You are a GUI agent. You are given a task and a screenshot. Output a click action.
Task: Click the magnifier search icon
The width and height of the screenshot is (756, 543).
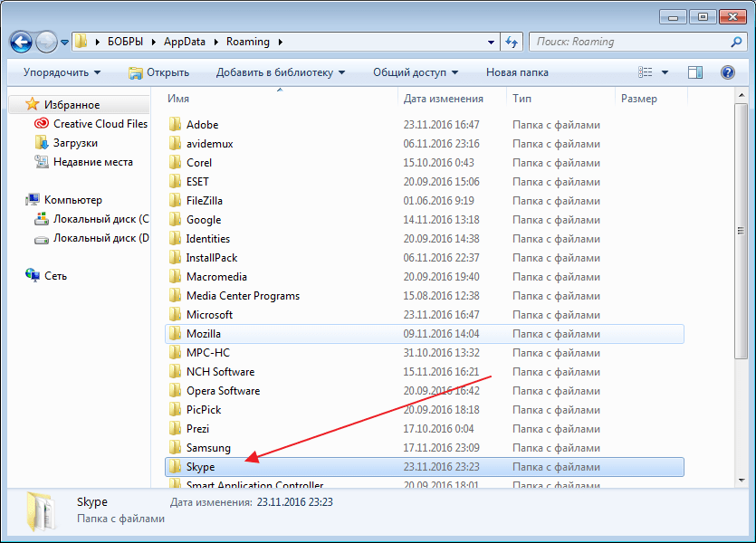pyautogui.click(x=736, y=42)
